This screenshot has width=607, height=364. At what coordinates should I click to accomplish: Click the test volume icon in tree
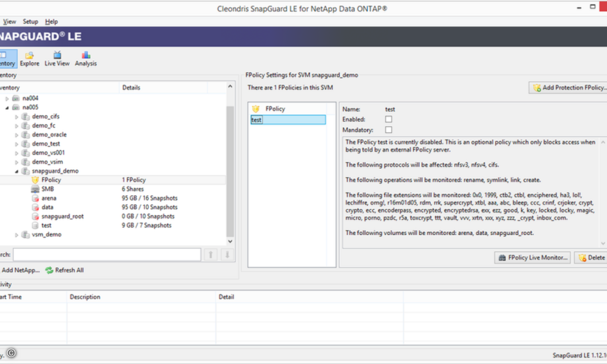(x=35, y=225)
